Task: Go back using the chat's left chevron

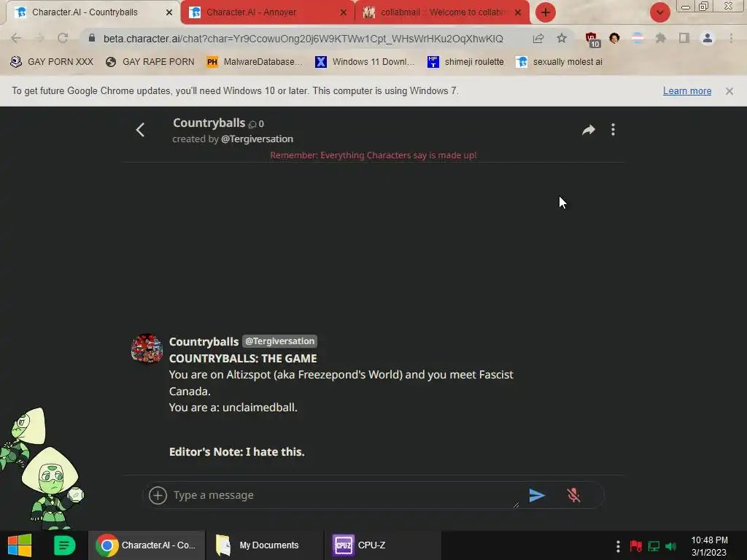Action: (140, 130)
